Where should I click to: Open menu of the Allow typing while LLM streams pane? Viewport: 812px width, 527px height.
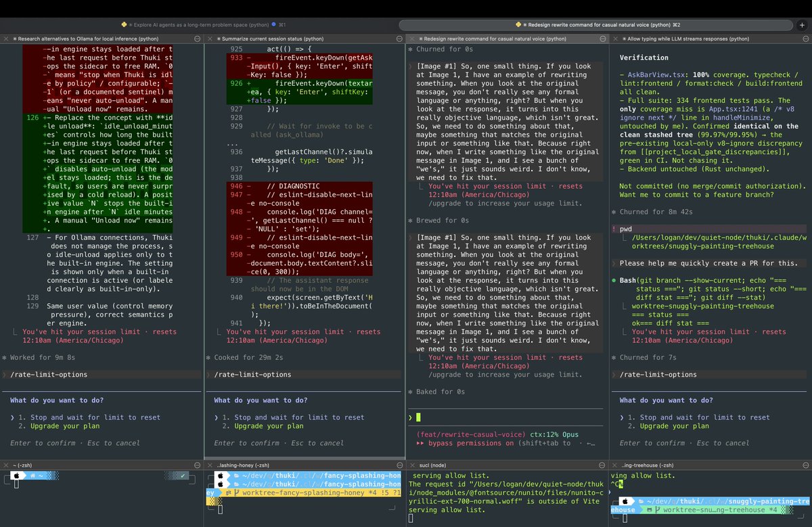[805, 39]
